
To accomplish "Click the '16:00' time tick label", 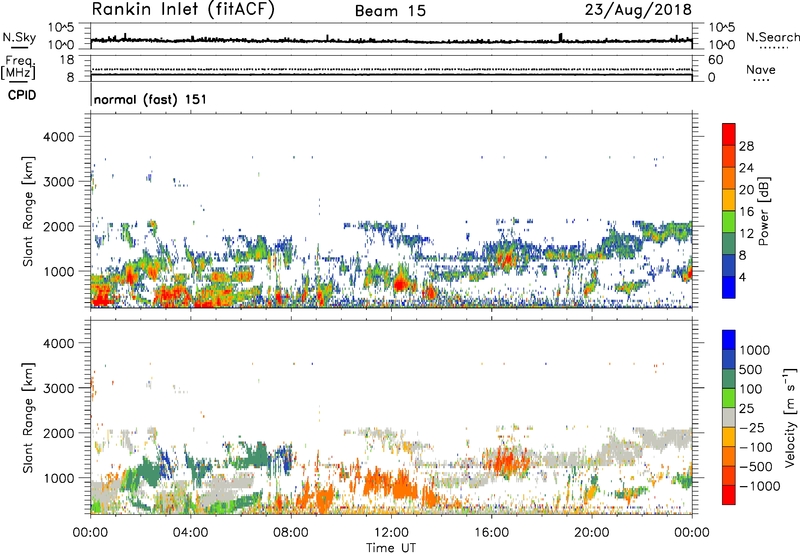I will click(x=491, y=533).
